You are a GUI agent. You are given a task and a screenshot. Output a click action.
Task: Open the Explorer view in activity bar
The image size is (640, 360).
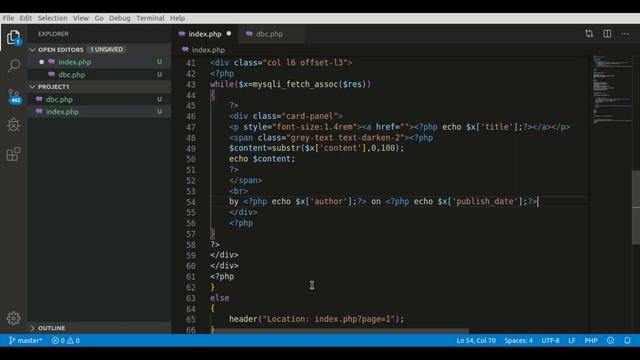point(13,38)
